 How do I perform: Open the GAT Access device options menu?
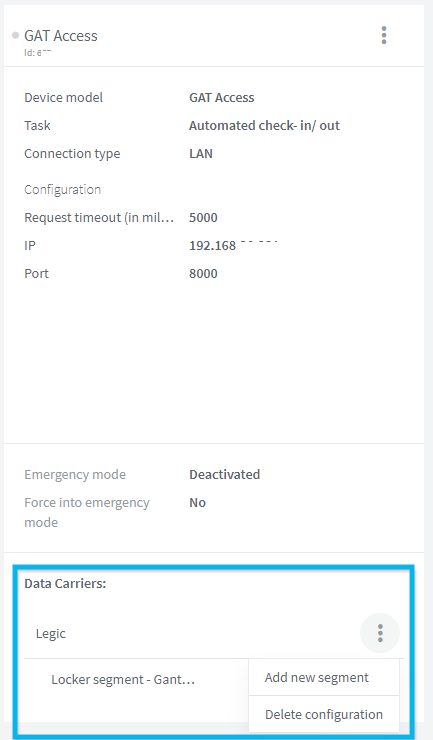tap(384, 35)
